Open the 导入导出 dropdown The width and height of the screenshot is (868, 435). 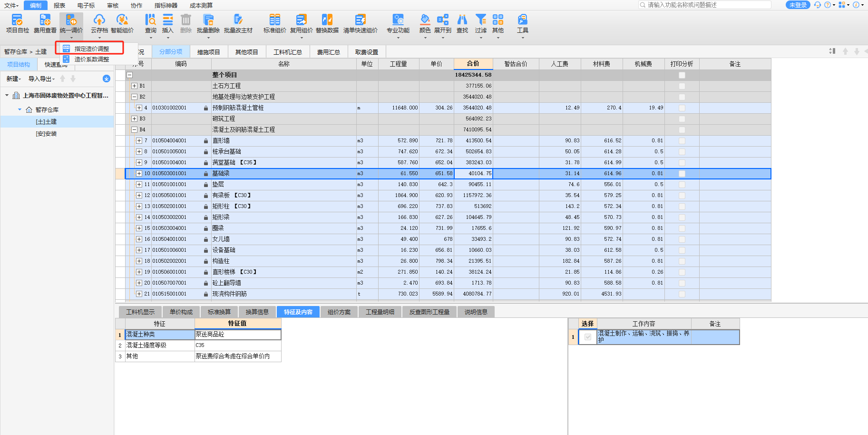[41, 79]
